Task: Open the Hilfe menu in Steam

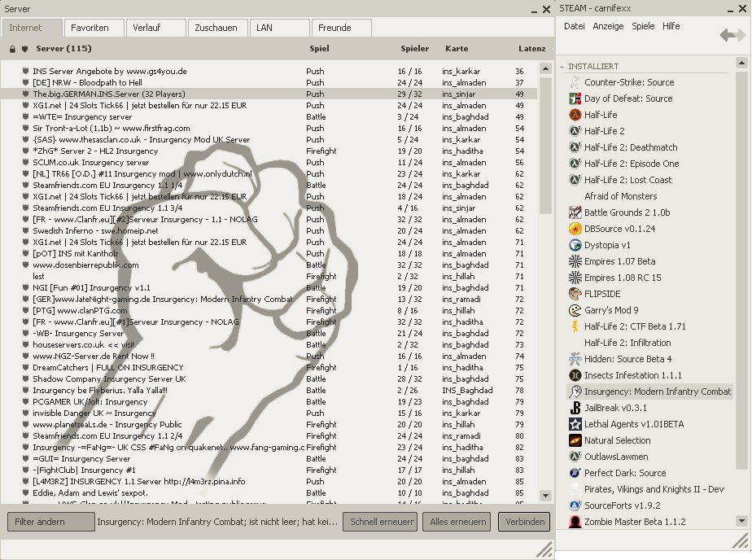Action: tap(671, 26)
